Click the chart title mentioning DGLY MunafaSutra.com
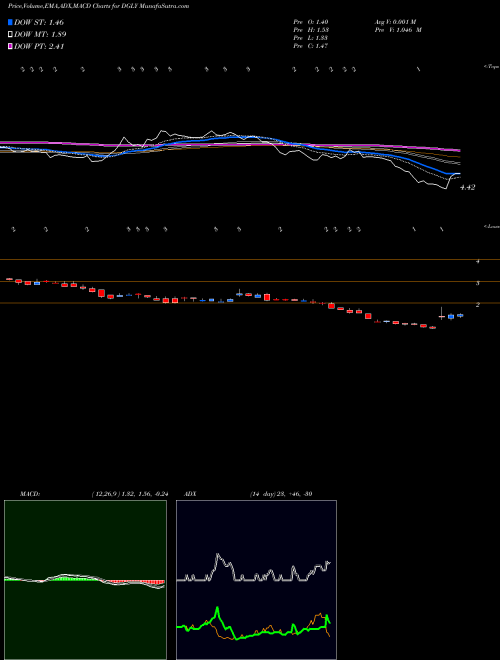Image resolution: width=500 pixels, height=660 pixels. (x=98, y=6)
